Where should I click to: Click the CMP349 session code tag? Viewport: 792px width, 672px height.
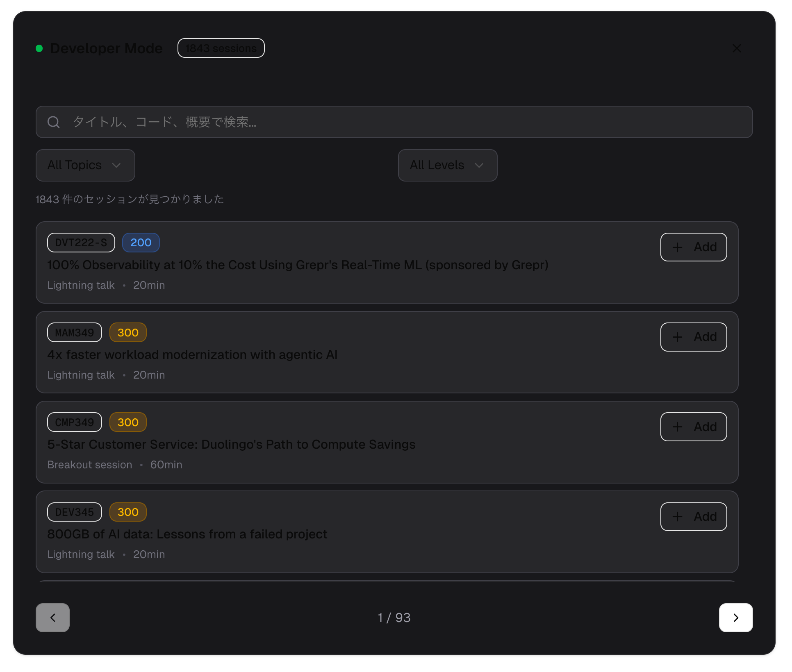pos(75,422)
